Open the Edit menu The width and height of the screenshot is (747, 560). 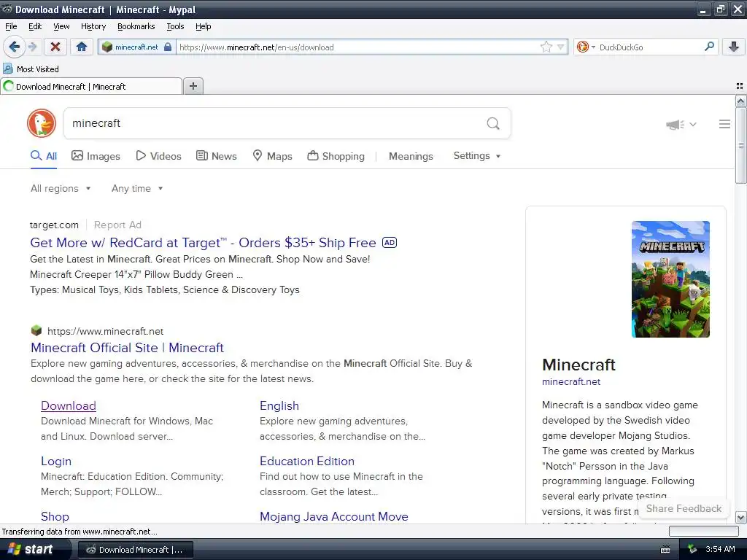tap(35, 26)
